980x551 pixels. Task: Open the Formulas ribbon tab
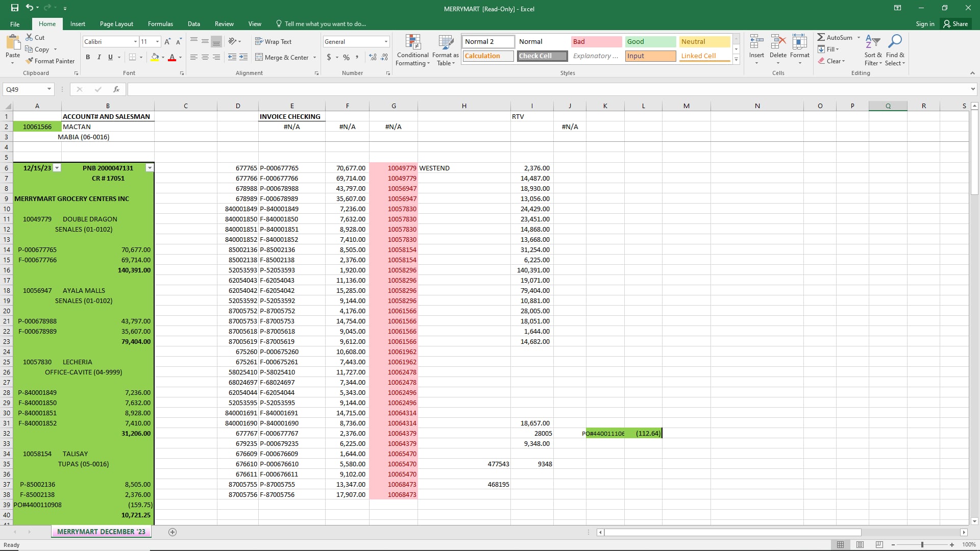[160, 24]
